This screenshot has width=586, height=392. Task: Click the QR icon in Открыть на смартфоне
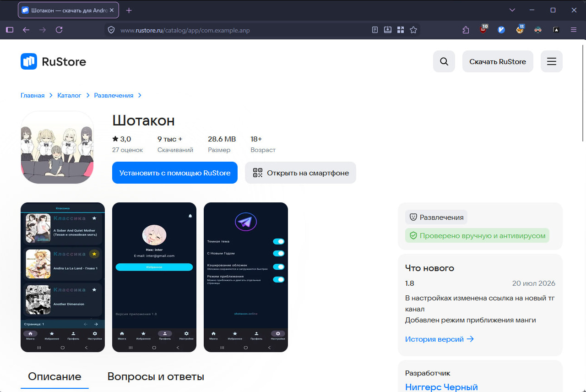coord(258,173)
